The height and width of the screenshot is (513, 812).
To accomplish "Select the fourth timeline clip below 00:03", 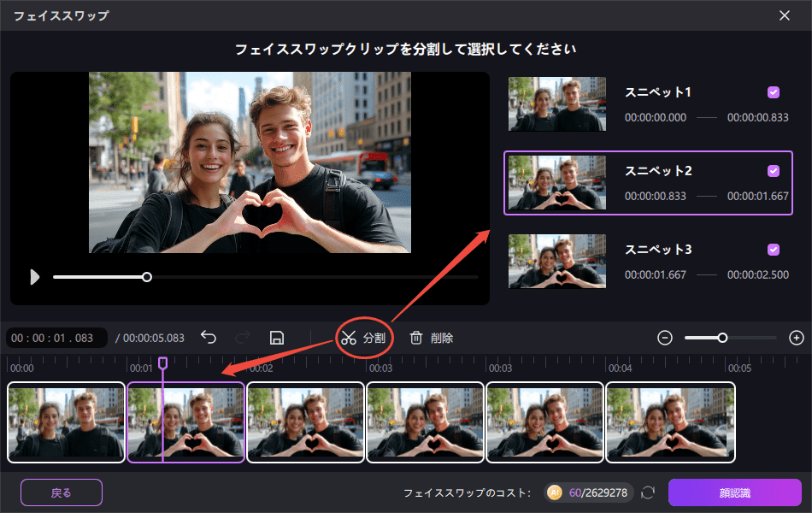I will [x=425, y=422].
